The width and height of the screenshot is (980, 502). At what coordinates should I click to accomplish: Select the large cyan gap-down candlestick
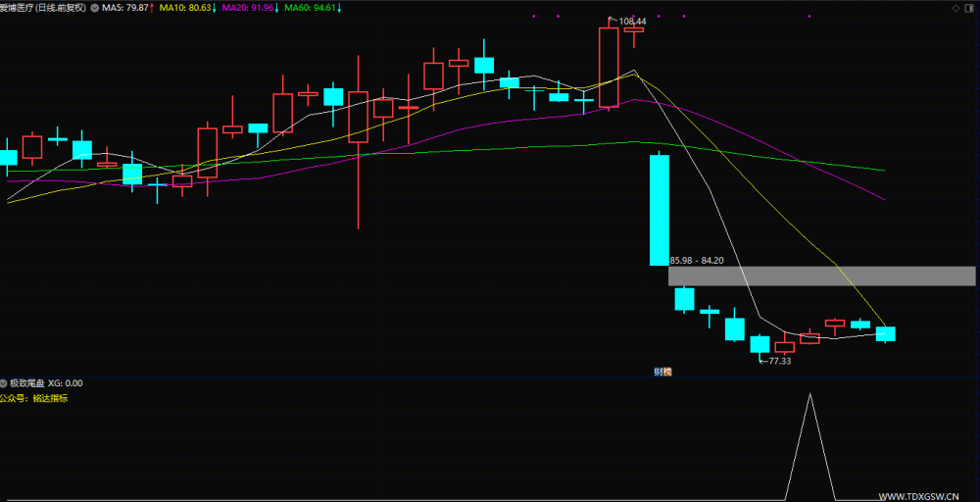click(660, 210)
